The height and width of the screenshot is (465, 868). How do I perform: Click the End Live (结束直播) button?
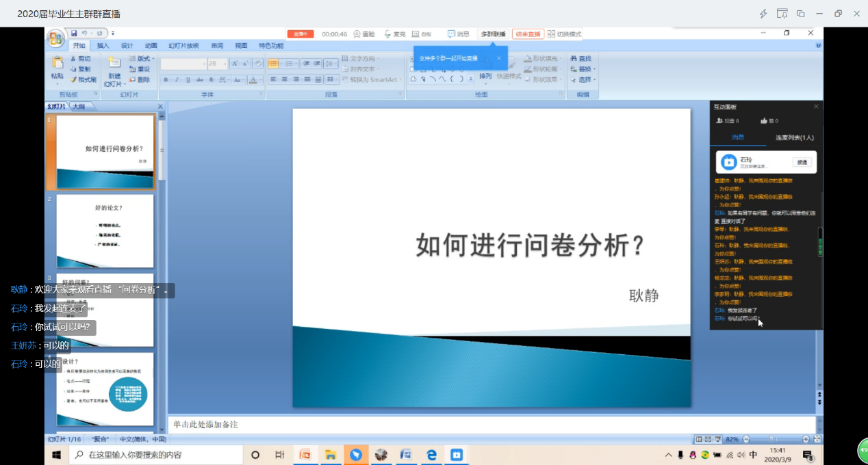coord(528,34)
